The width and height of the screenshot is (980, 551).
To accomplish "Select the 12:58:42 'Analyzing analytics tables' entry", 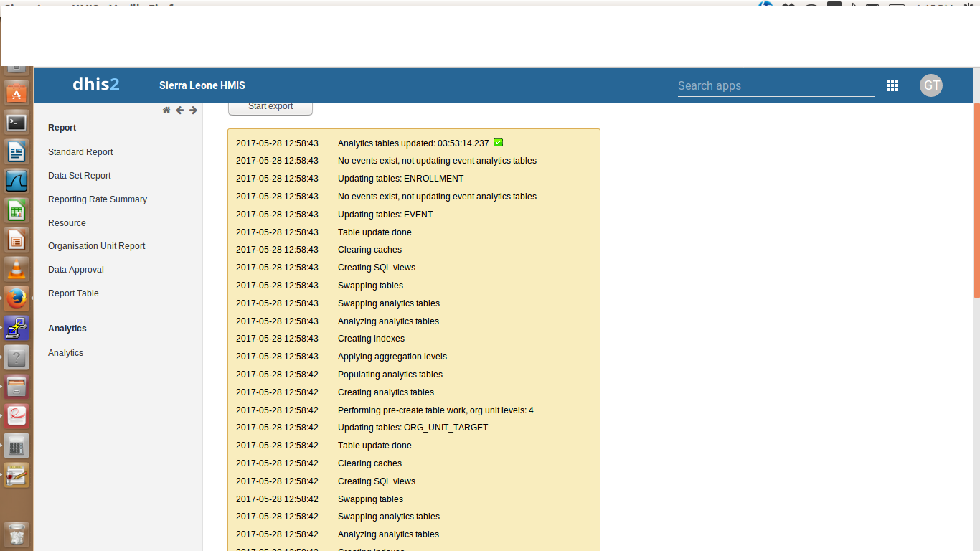I will 389,534.
